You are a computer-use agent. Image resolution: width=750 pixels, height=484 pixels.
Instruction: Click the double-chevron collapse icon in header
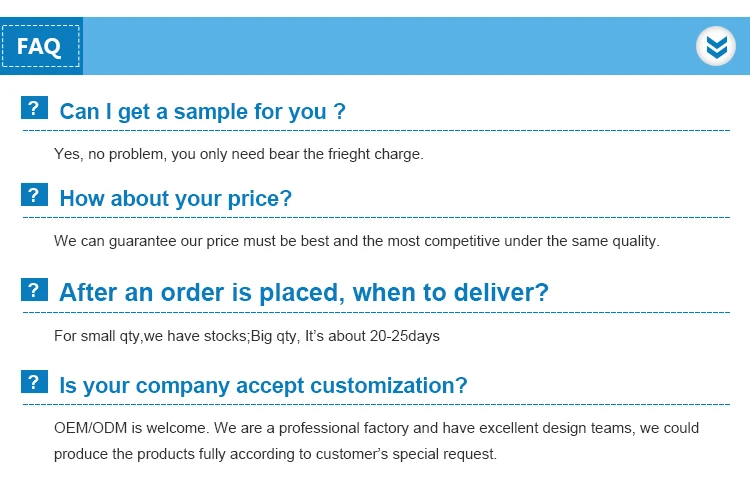click(714, 46)
